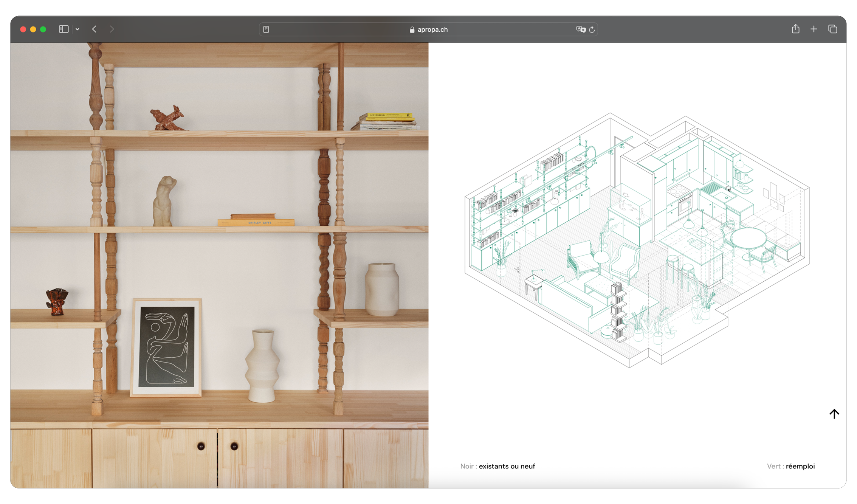Click the 'existants ou neuf' legend text
The height and width of the screenshot is (504, 857).
(x=507, y=466)
